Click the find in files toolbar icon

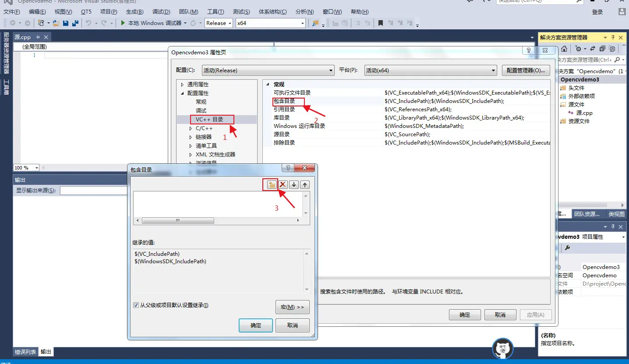click(315, 23)
